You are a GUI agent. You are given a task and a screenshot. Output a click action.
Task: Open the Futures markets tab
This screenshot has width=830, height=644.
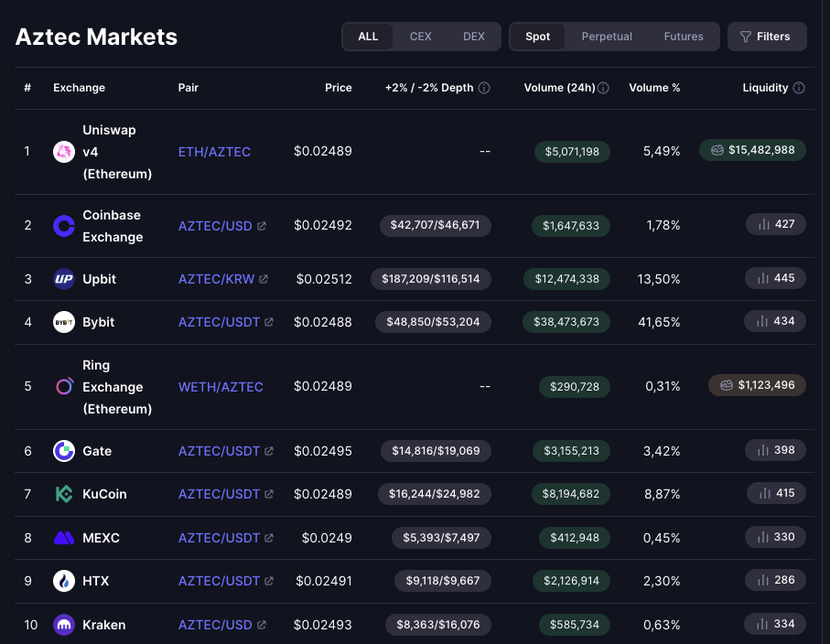click(x=684, y=37)
